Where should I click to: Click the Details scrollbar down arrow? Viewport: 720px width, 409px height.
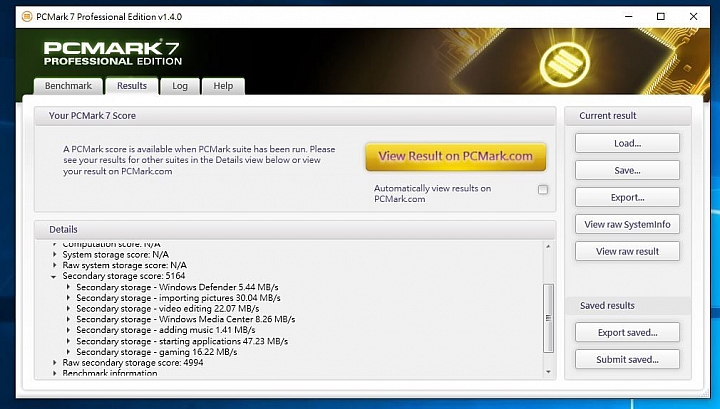[x=548, y=372]
